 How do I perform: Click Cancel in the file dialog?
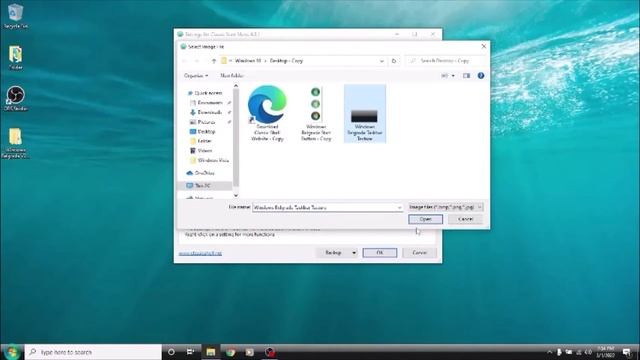[465, 219]
